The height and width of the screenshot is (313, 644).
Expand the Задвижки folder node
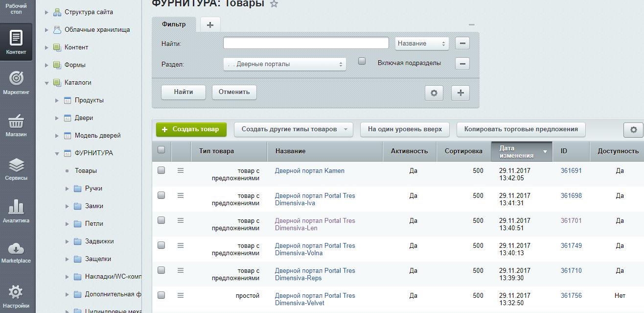(x=67, y=241)
